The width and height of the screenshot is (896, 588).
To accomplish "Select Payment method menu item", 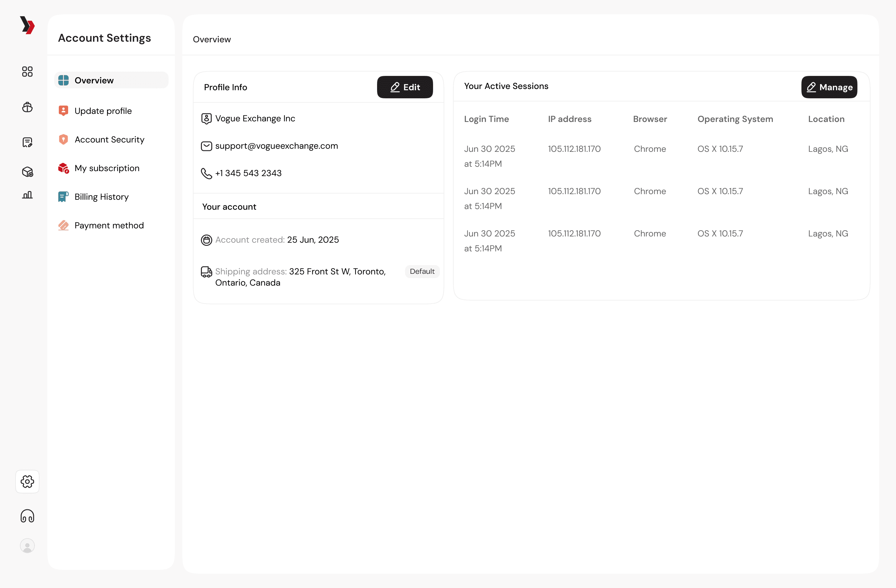I will [109, 225].
